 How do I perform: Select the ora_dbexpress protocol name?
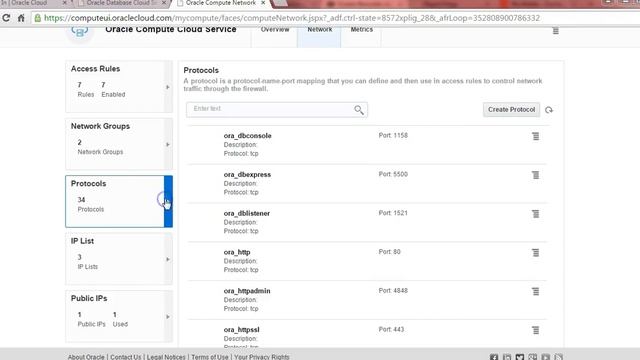pyautogui.click(x=247, y=174)
